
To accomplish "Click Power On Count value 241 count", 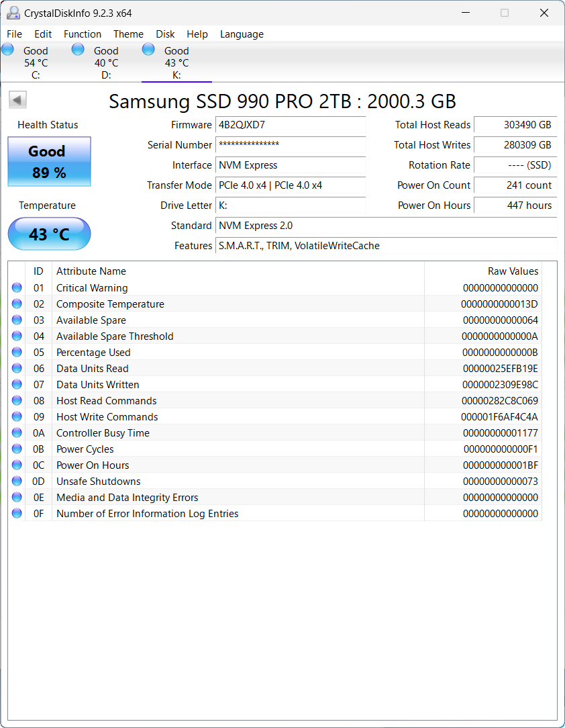I will (515, 185).
